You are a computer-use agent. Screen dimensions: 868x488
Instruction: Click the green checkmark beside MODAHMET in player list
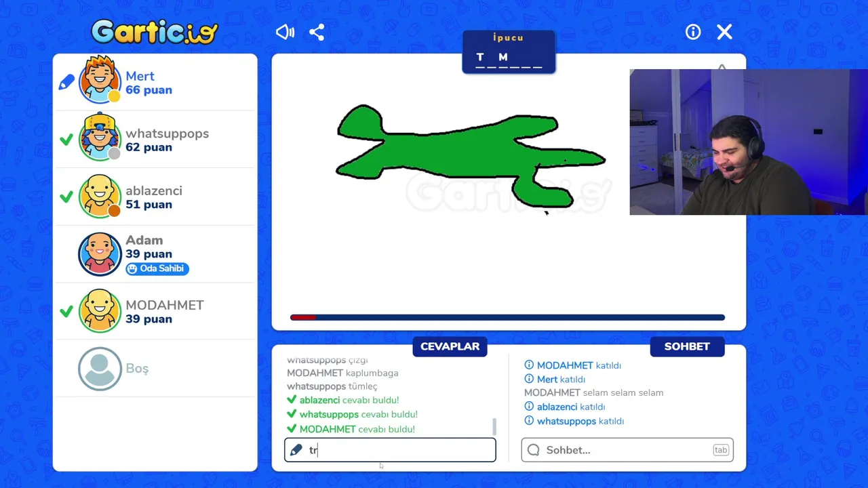(66, 311)
